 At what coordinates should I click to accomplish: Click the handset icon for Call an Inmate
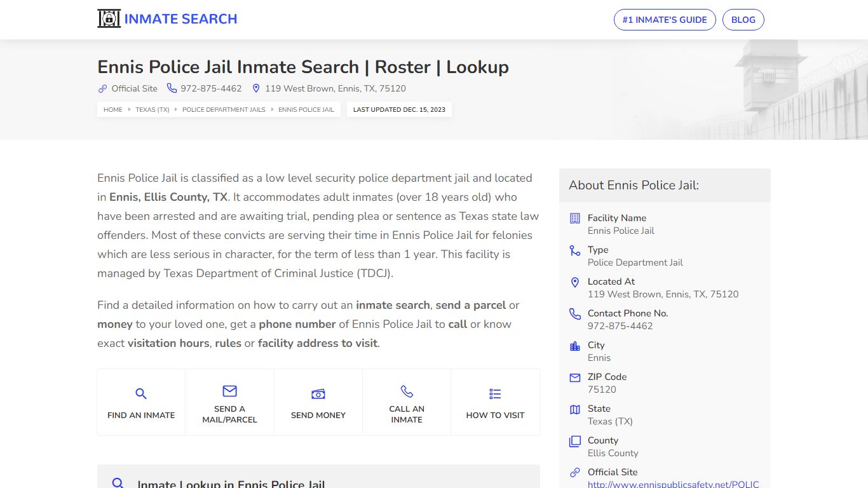[x=407, y=391]
